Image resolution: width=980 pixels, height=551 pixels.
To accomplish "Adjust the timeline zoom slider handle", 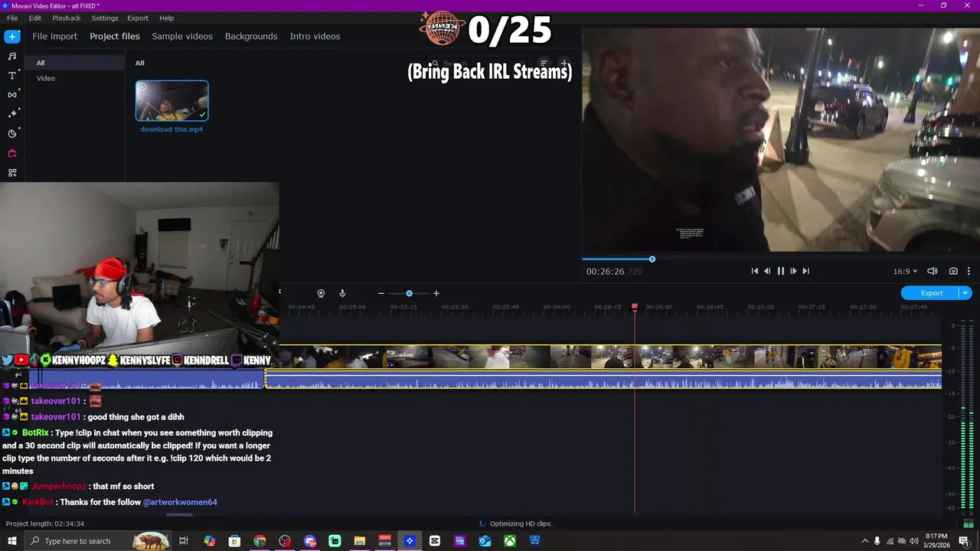I will click(409, 293).
